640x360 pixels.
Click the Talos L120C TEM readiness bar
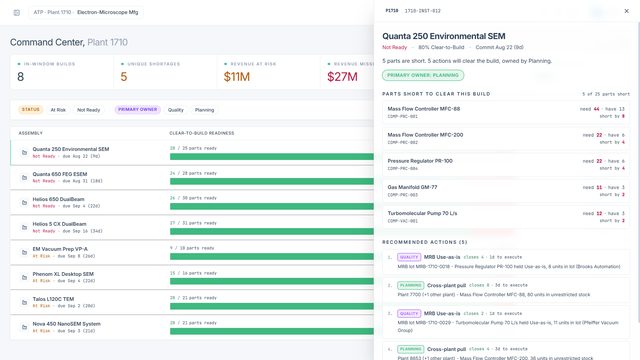point(272,306)
